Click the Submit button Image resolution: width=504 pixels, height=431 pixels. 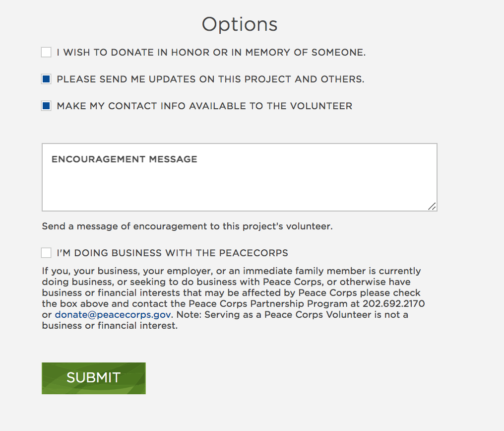click(x=94, y=378)
